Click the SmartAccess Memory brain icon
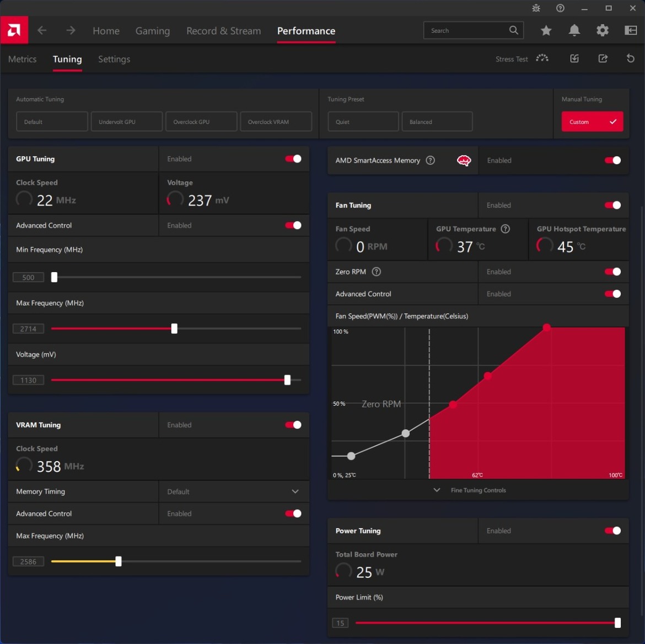Viewport: 645px width, 644px height. point(464,160)
